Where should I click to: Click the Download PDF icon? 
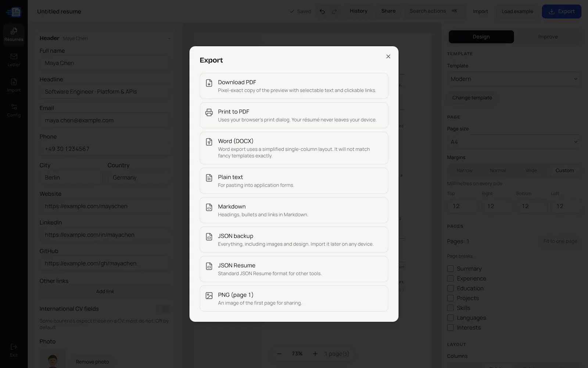coord(209,83)
